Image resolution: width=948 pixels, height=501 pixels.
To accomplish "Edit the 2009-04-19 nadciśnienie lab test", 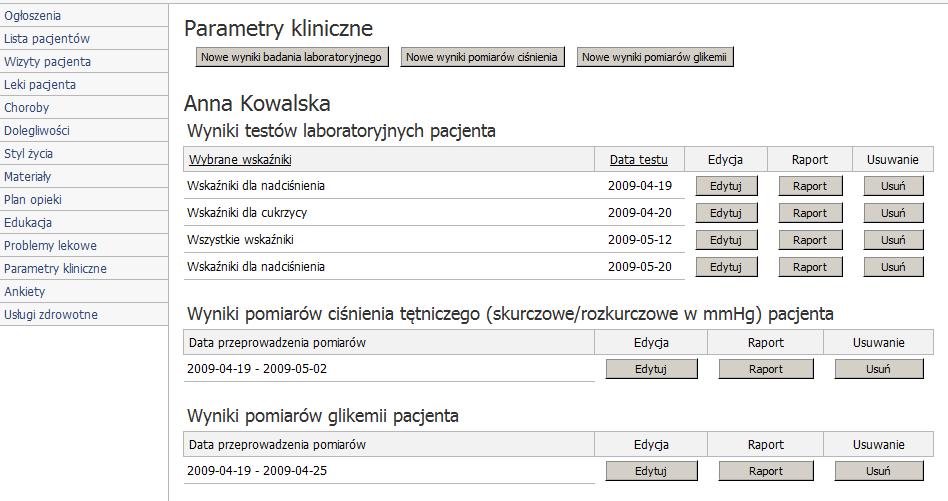I will [726, 186].
